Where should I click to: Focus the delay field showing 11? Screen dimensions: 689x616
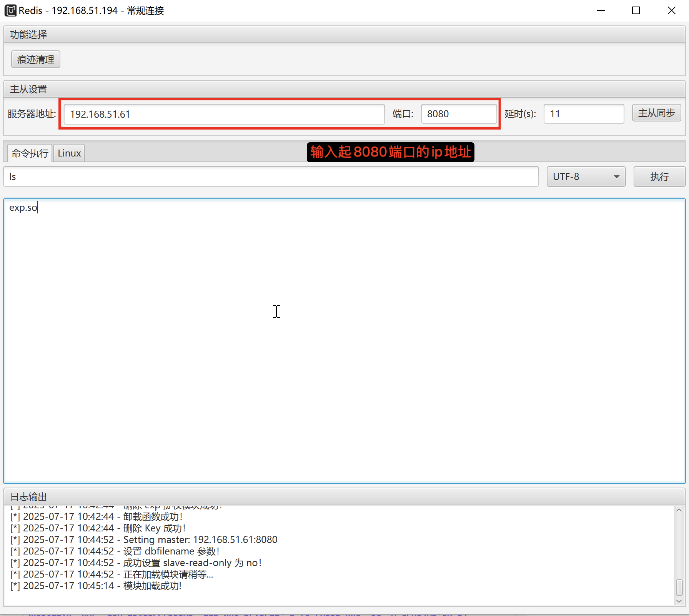click(x=583, y=114)
